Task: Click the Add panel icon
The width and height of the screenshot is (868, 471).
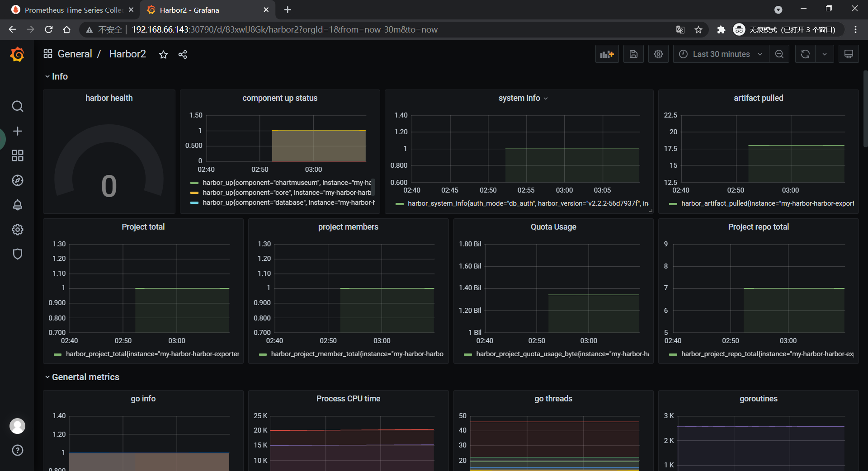Action: 607,54
